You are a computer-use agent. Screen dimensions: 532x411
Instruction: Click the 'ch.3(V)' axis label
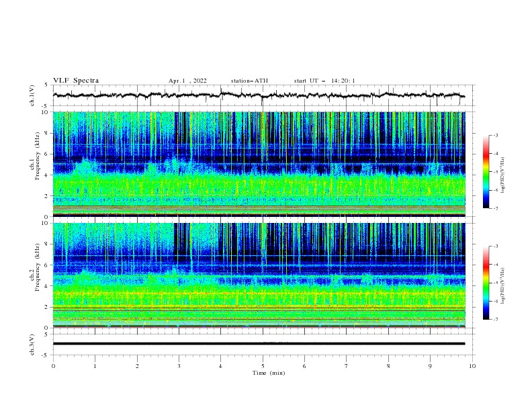click(x=32, y=345)
